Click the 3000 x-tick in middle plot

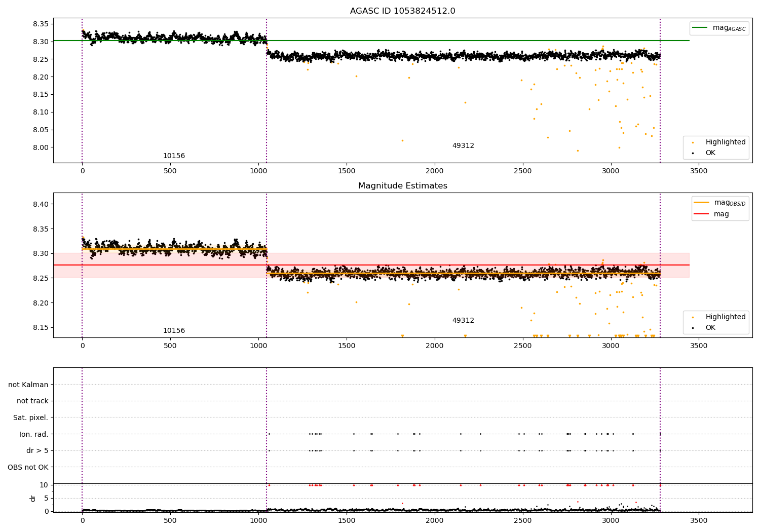click(x=611, y=346)
